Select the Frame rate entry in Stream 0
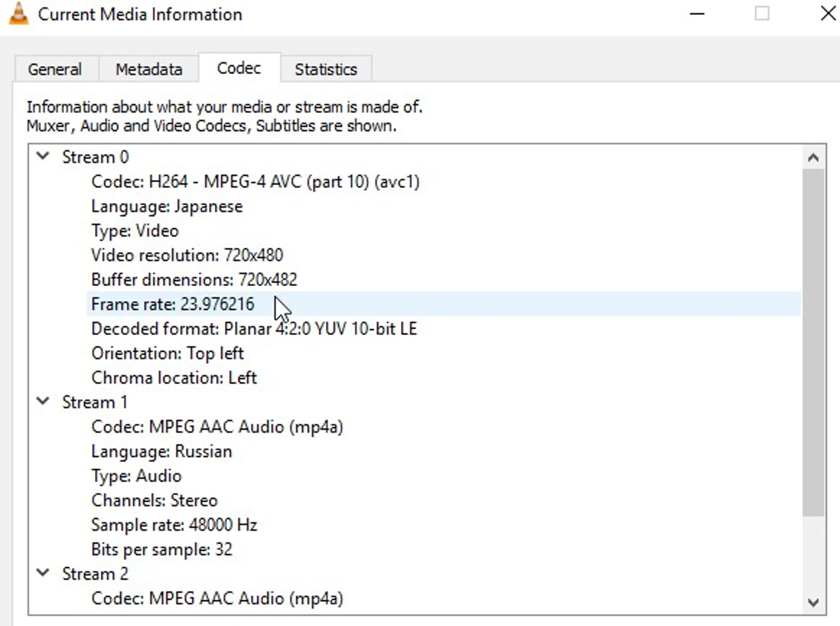Viewport: 840px width, 626px height. 173,304
